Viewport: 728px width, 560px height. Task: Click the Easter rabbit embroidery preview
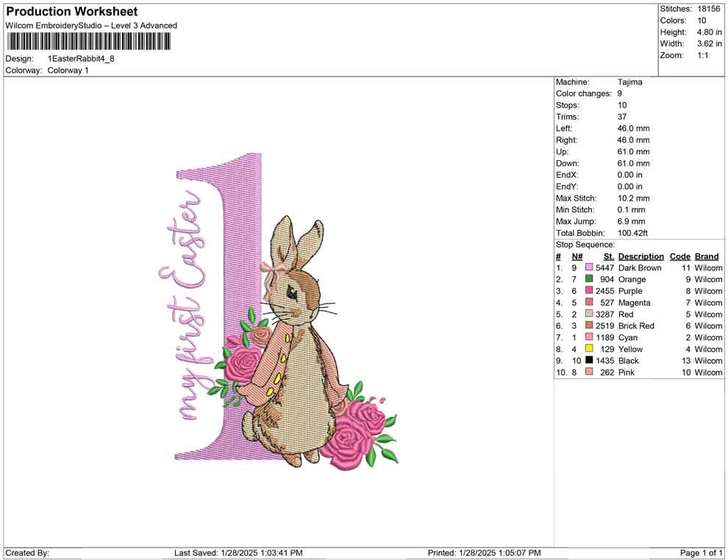279,312
